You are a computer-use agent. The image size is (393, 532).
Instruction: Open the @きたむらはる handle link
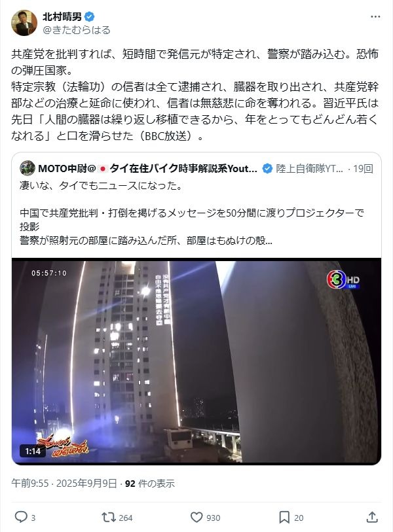(77, 30)
